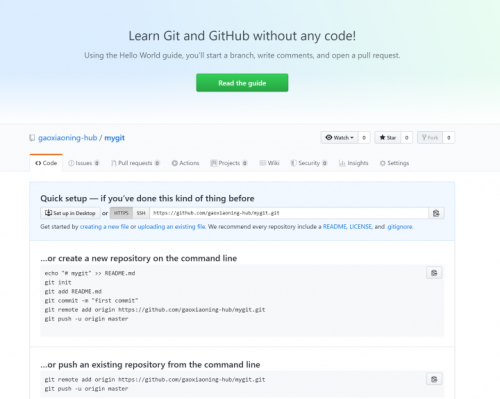
Task: Open the Issues tab
Action: click(x=84, y=163)
